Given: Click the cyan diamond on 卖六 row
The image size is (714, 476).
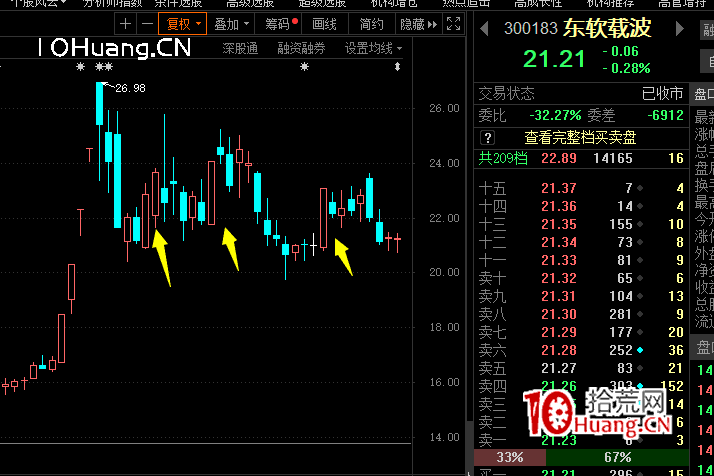Looking at the screenshot, I should [x=640, y=350].
